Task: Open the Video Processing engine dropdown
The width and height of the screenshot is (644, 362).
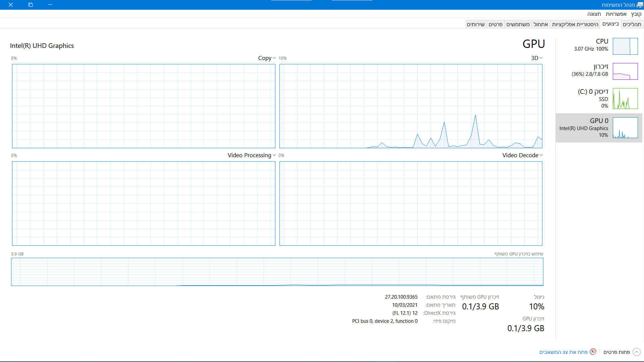Action: point(252,155)
